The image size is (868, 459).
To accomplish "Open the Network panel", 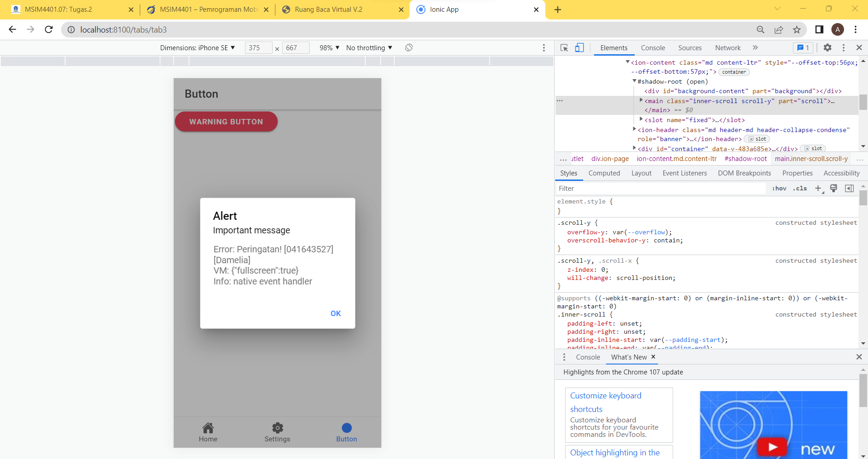I will (x=727, y=47).
